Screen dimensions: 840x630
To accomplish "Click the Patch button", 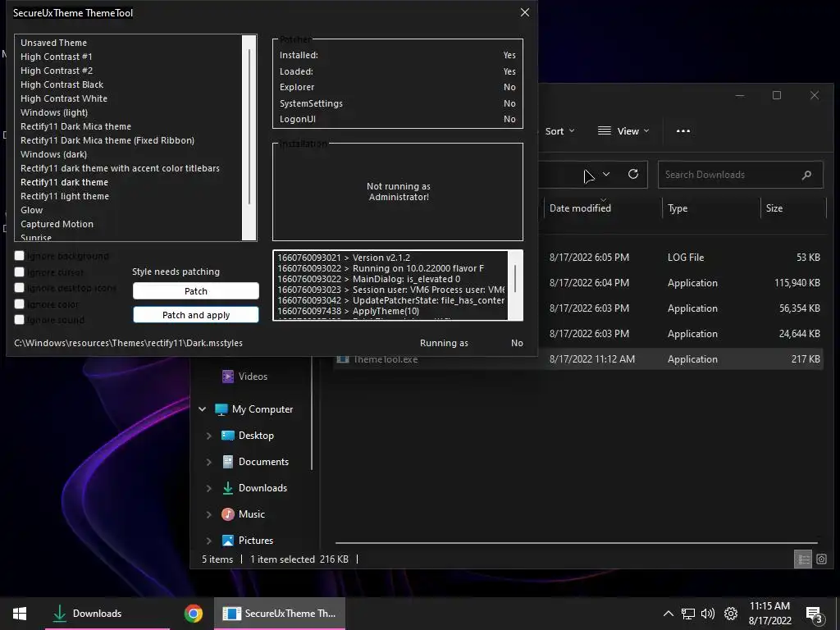I will click(195, 291).
